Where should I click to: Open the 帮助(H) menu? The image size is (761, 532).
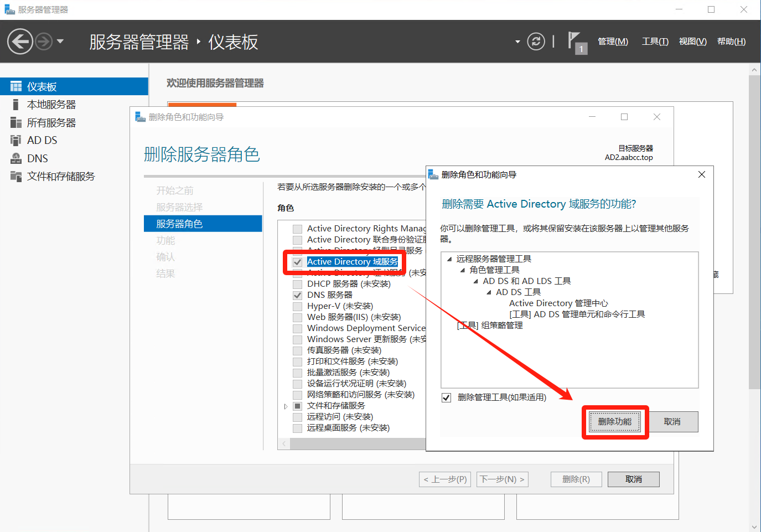731,42
